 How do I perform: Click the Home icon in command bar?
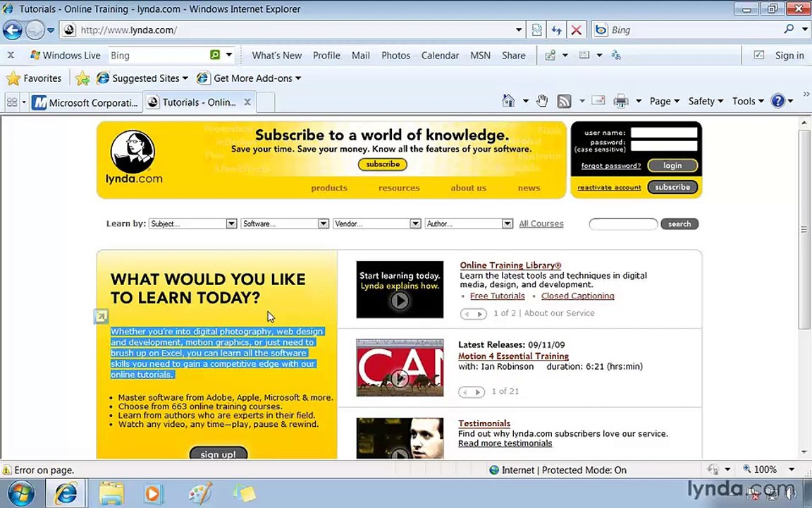pyautogui.click(x=508, y=101)
